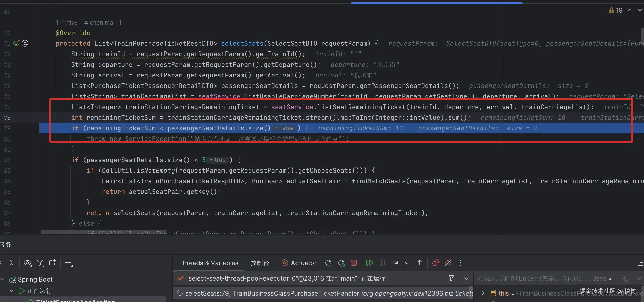Add a service with the plus icon
This screenshot has height=302, width=644.
click(x=68, y=263)
